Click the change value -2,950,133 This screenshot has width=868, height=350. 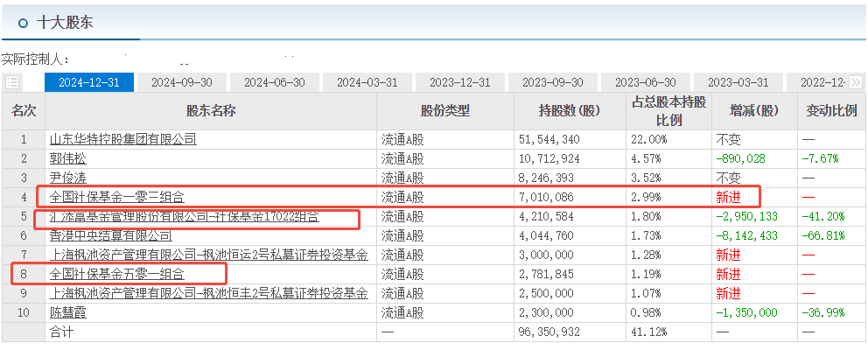point(746,216)
